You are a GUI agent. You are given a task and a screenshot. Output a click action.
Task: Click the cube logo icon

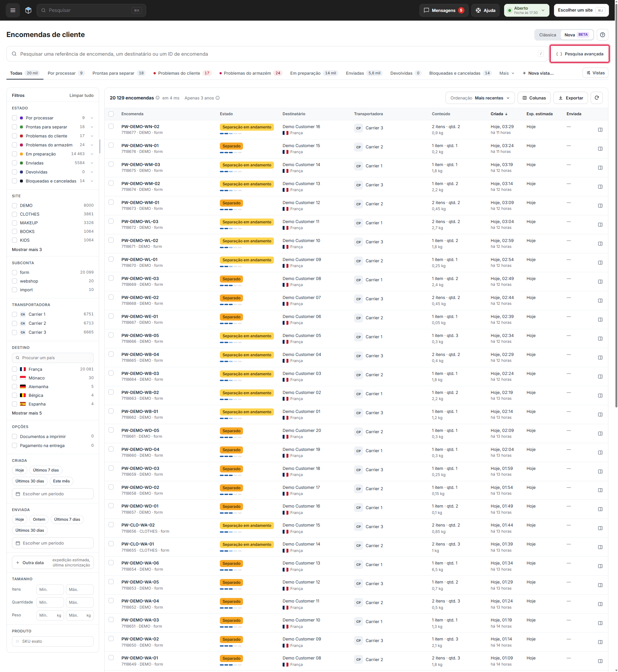(28, 10)
